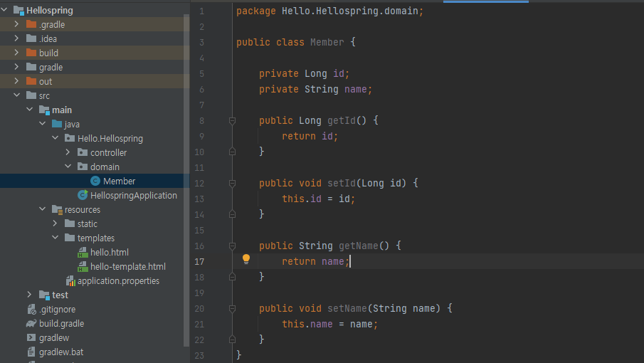Expand the static folder
The image size is (644, 363).
(55, 223)
